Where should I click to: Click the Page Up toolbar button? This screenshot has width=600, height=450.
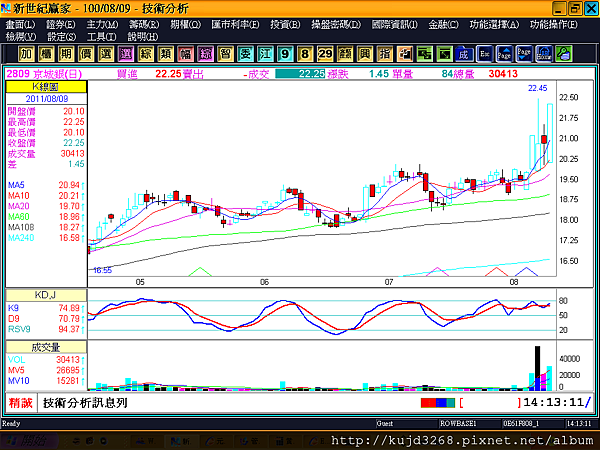click(x=504, y=54)
